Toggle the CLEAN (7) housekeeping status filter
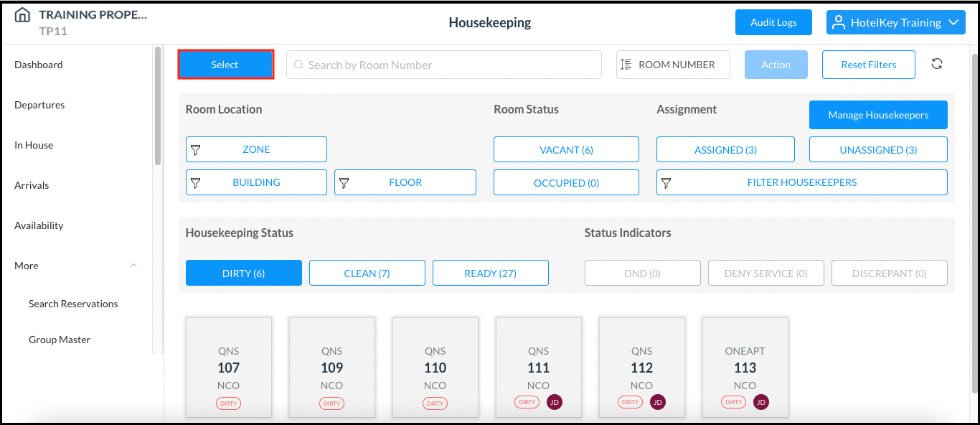 tap(367, 273)
